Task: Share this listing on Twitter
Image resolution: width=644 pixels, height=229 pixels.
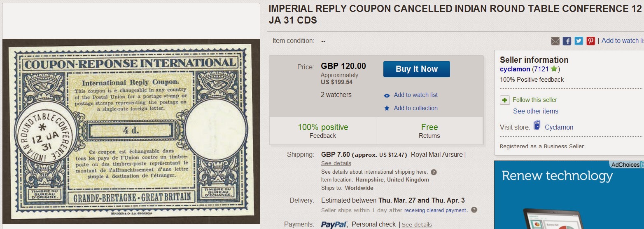Action: coord(579,41)
